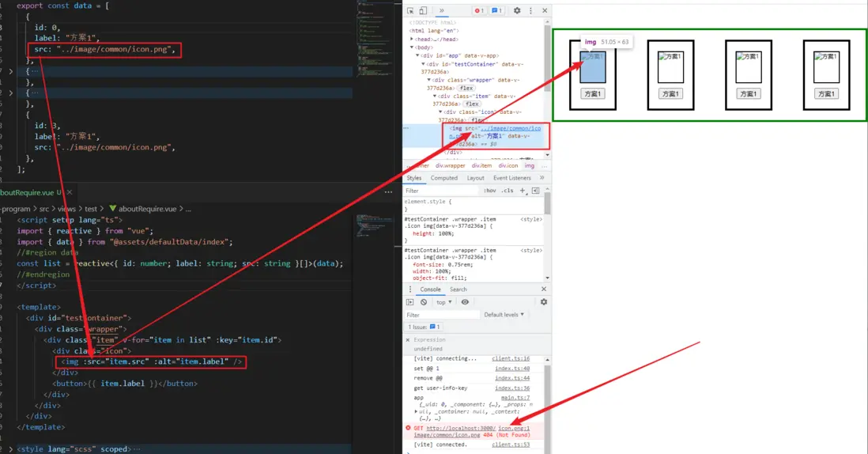Switch to the Layout tab
868x454 pixels.
coord(476,178)
